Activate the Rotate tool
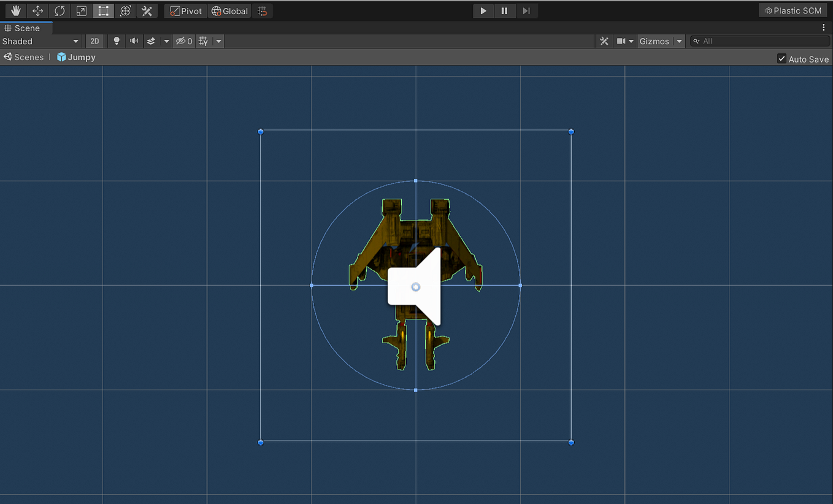The width and height of the screenshot is (833, 504). coord(60,10)
